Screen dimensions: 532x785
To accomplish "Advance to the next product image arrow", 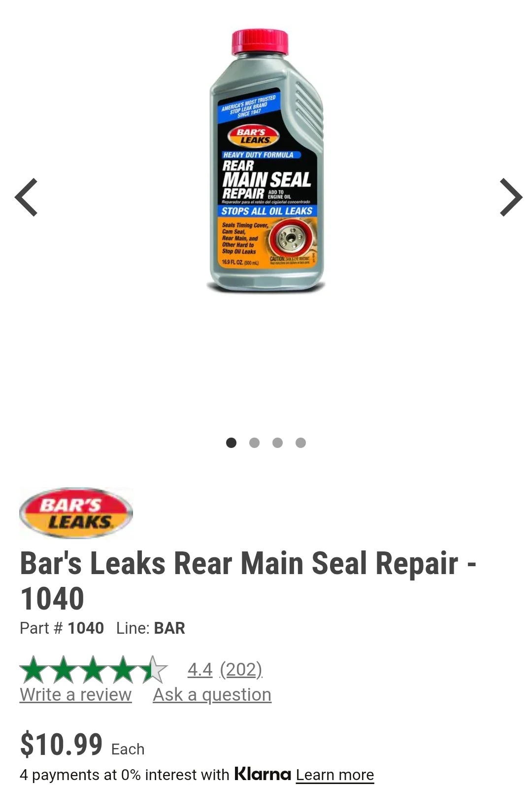I will tap(511, 197).
